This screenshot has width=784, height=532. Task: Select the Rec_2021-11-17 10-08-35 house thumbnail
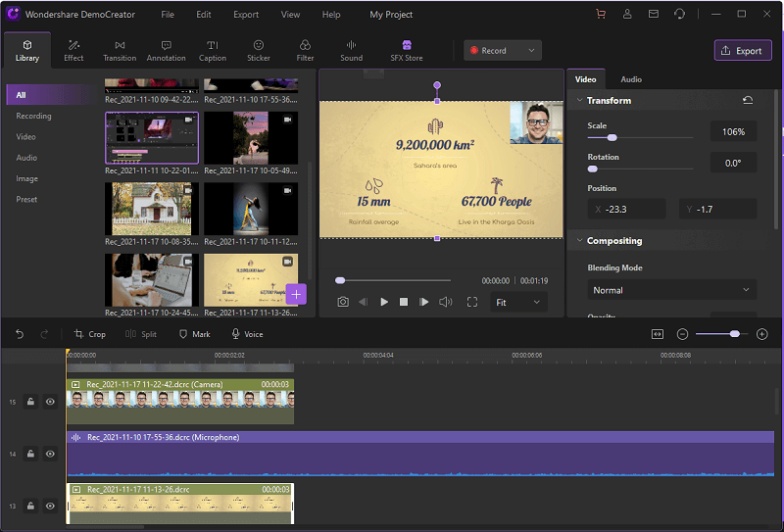(x=152, y=209)
